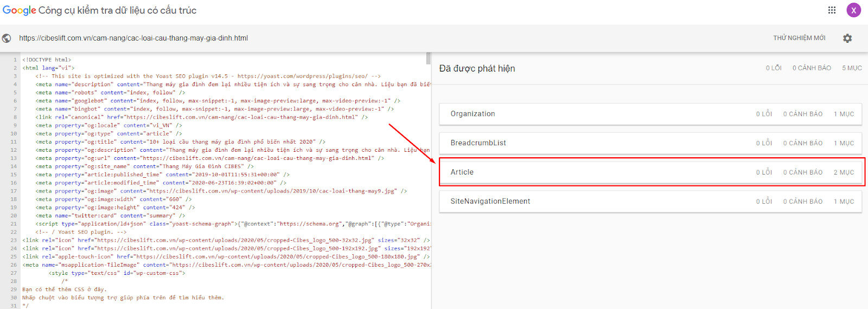Click the meta robots code line
Screen dimensions: 868x309
tap(110, 92)
